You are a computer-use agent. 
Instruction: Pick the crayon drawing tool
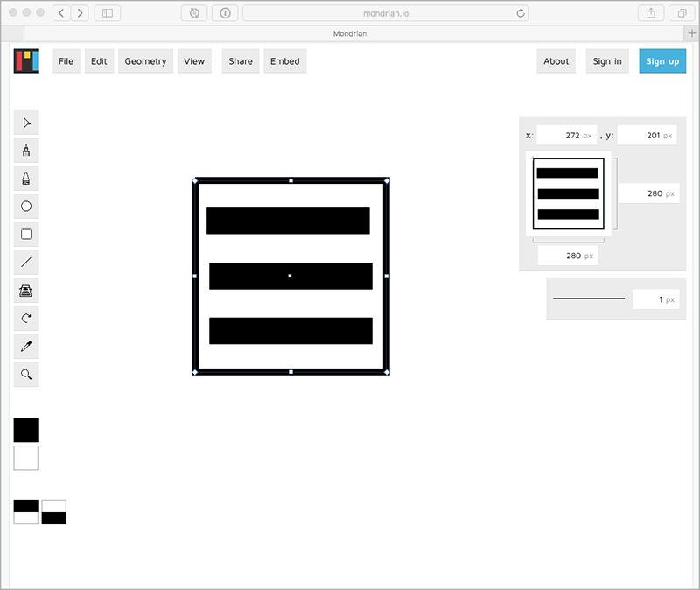26,179
